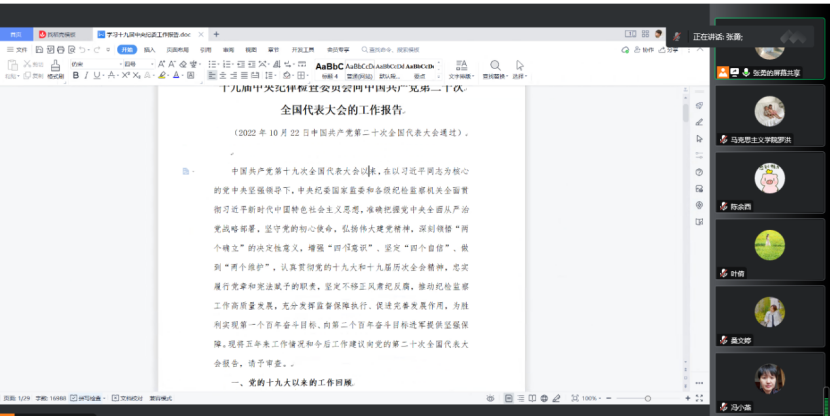
Task: Click the fullscreen icon in status bar
Action: [699, 398]
